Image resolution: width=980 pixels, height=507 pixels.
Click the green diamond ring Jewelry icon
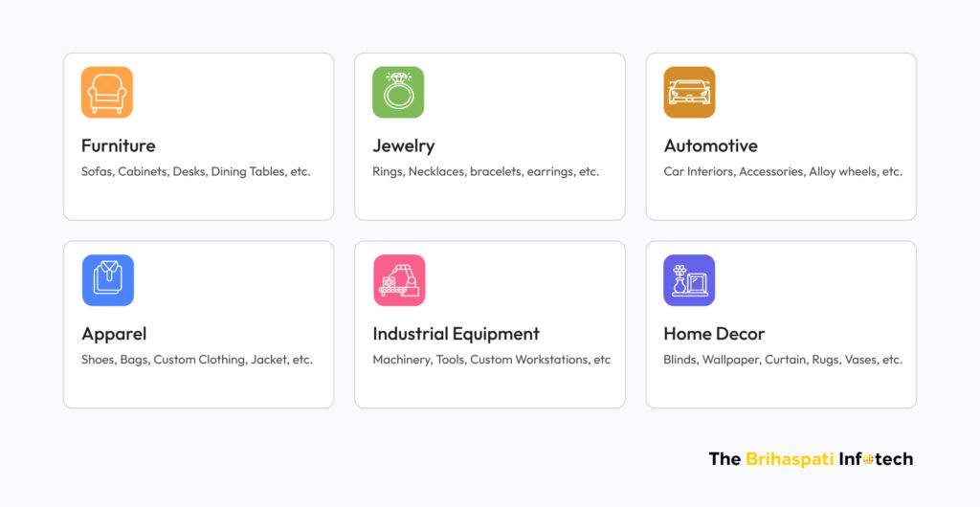click(x=398, y=93)
